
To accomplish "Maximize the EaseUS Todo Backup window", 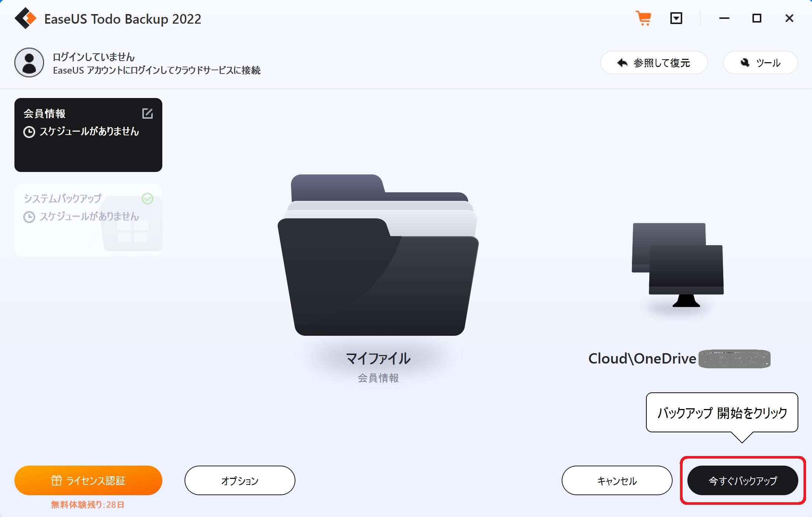I will 757,18.
